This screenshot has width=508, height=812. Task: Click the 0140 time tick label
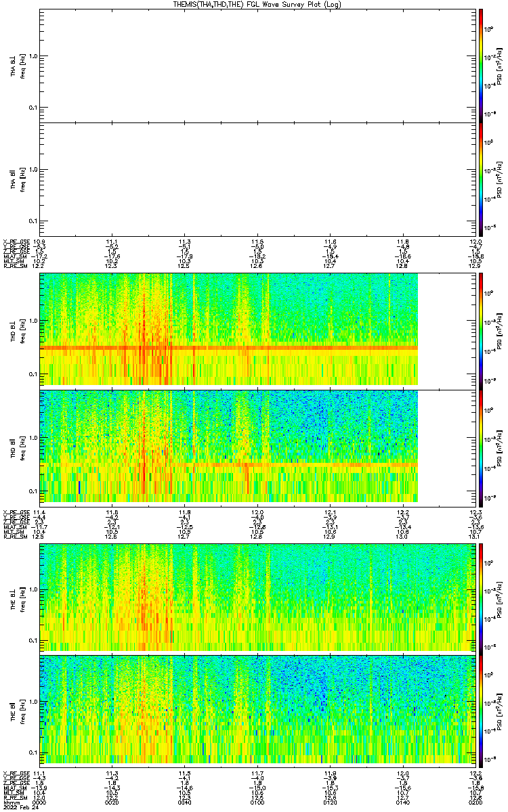(x=402, y=803)
